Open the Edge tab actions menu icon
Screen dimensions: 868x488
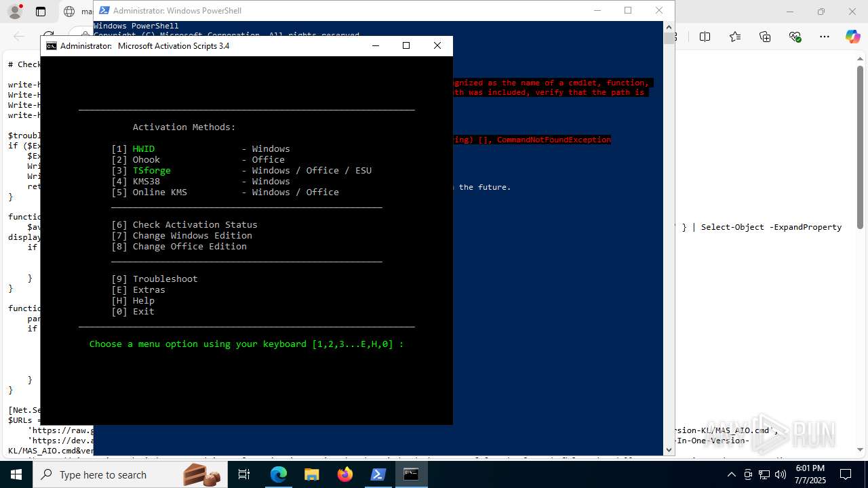[x=41, y=12]
